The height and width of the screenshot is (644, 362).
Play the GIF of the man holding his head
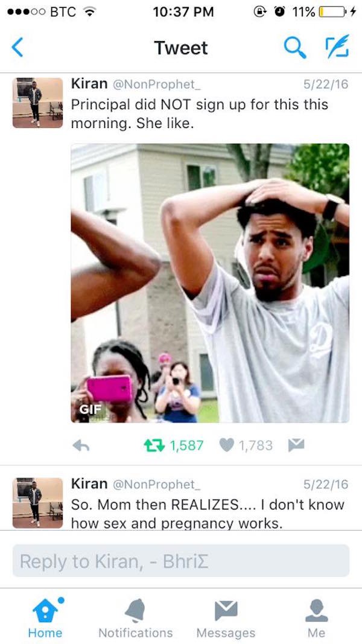210,283
